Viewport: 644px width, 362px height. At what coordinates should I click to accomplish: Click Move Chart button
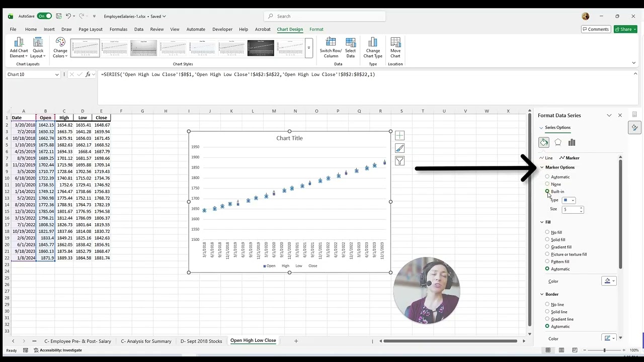click(x=395, y=48)
